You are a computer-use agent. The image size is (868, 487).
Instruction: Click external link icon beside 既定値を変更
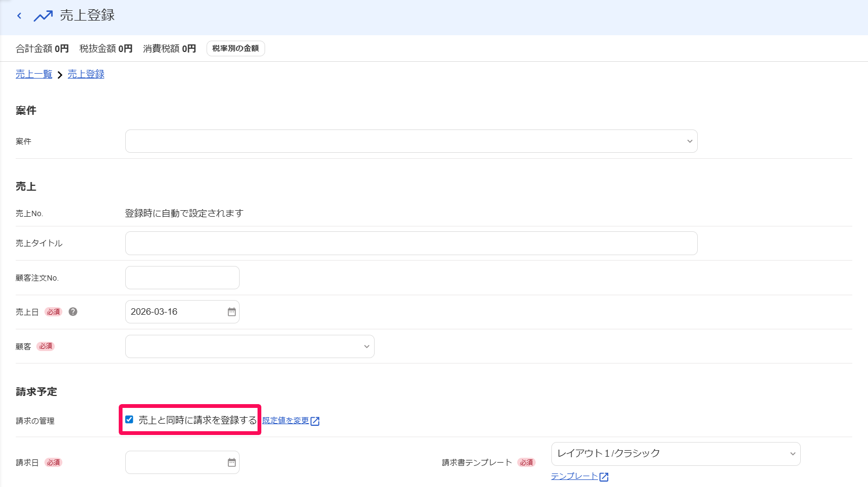coord(315,421)
